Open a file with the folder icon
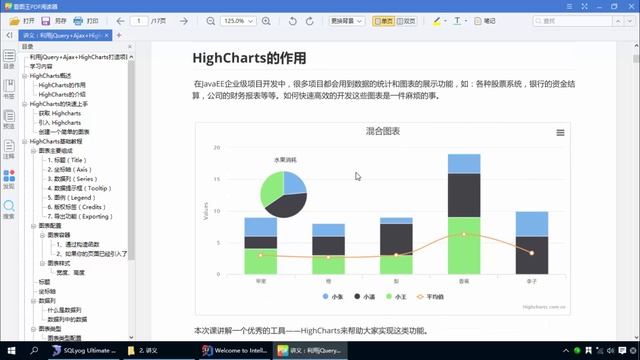The width and height of the screenshot is (640, 360). [x=15, y=21]
